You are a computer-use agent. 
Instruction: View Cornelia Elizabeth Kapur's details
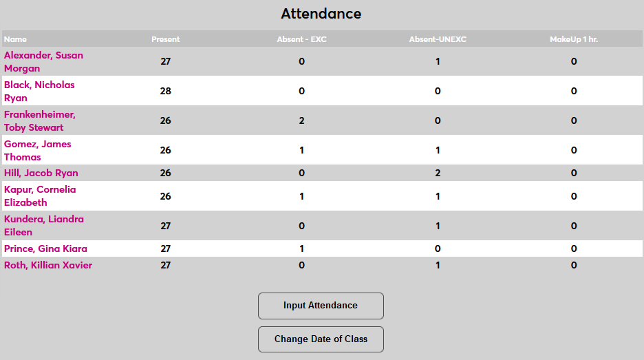click(x=40, y=196)
